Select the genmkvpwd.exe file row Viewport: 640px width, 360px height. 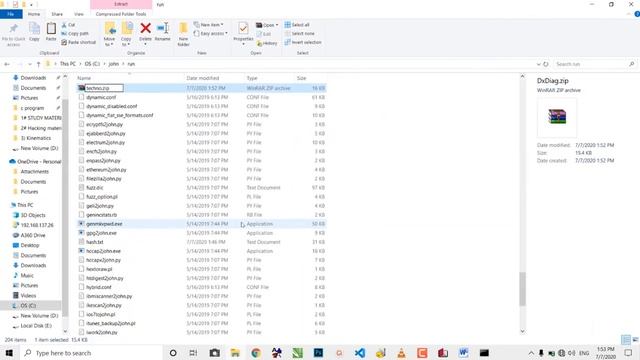pyautogui.click(x=202, y=224)
